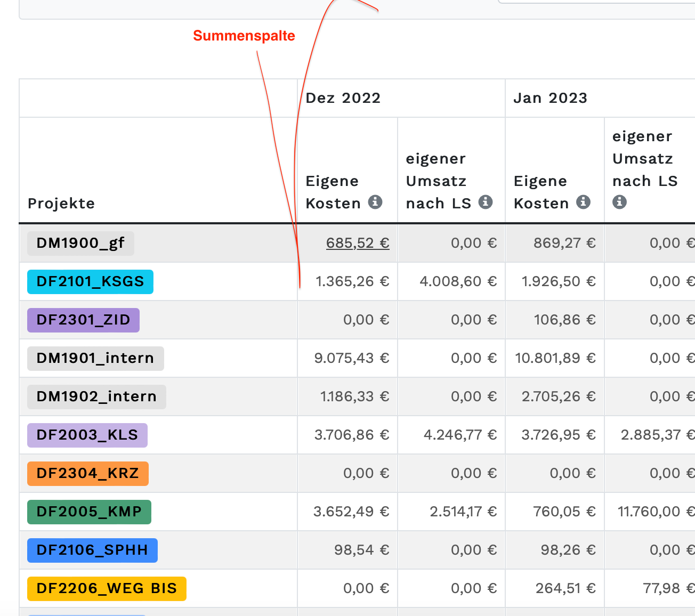The width and height of the screenshot is (695, 616).
Task: Click info icon next to Jan 2023 Eigene Kosten
Action: 584,202
